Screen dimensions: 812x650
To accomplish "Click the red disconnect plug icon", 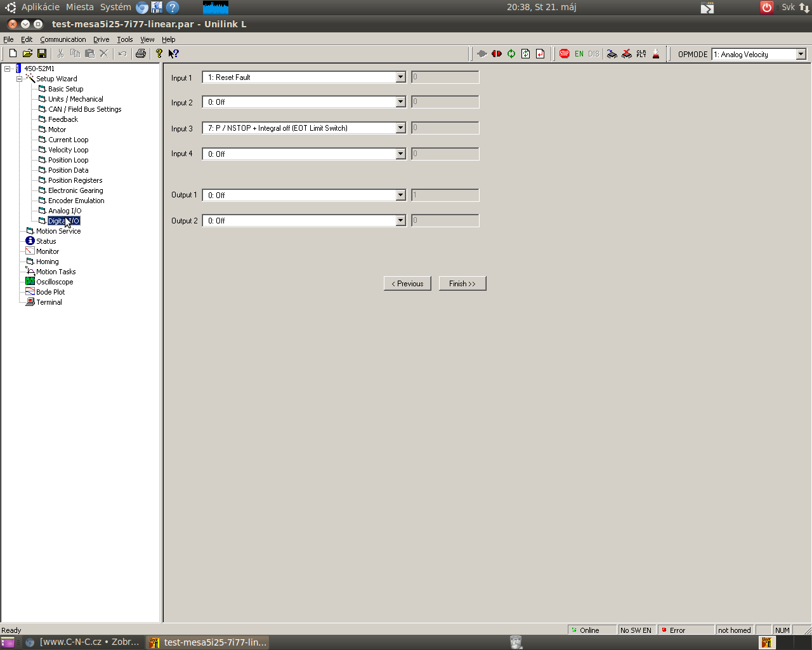I will coord(497,54).
